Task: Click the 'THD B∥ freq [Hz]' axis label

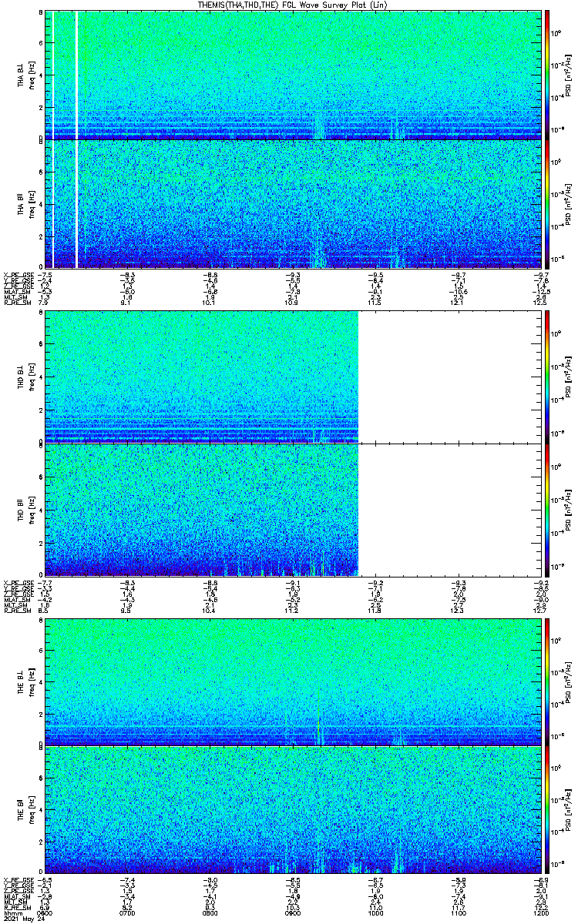Action: (x=25, y=509)
